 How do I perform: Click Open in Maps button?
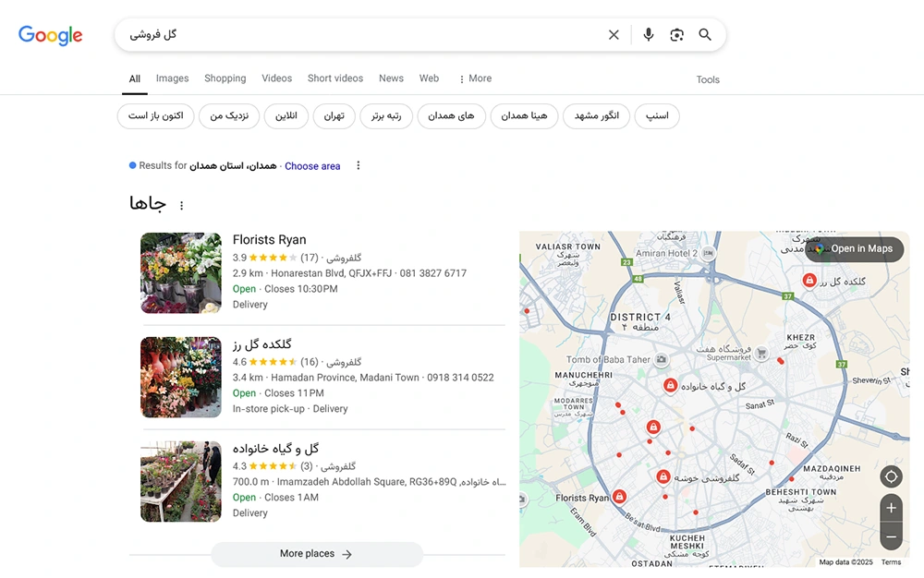point(855,249)
